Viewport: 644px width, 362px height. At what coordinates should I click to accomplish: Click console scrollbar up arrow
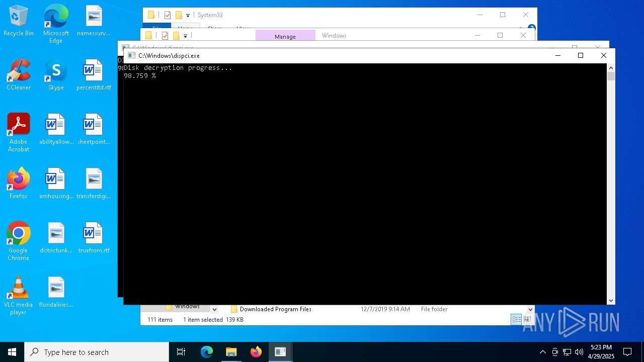(x=611, y=67)
